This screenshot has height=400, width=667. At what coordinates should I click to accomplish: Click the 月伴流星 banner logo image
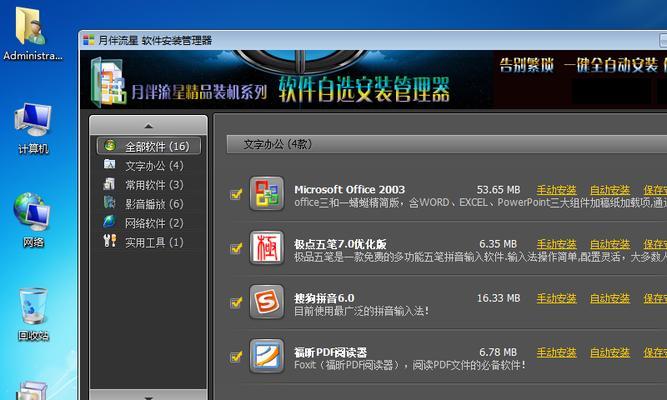pyautogui.click(x=109, y=82)
